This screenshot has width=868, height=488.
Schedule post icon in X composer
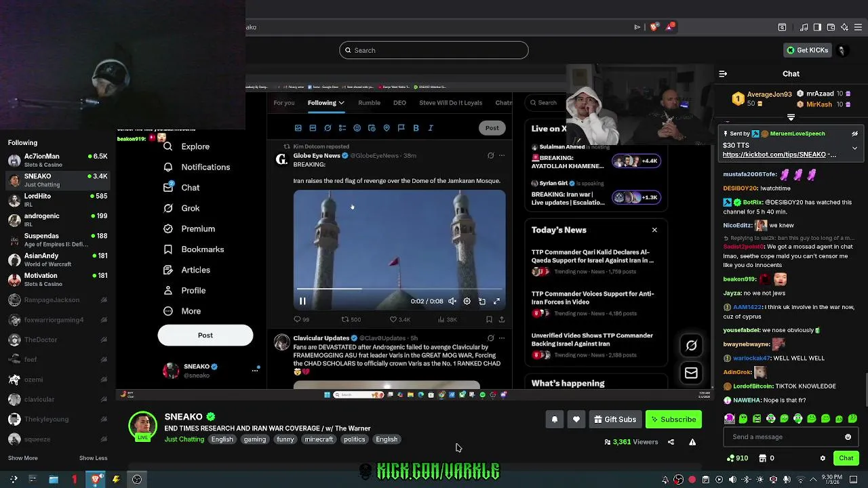(372, 128)
